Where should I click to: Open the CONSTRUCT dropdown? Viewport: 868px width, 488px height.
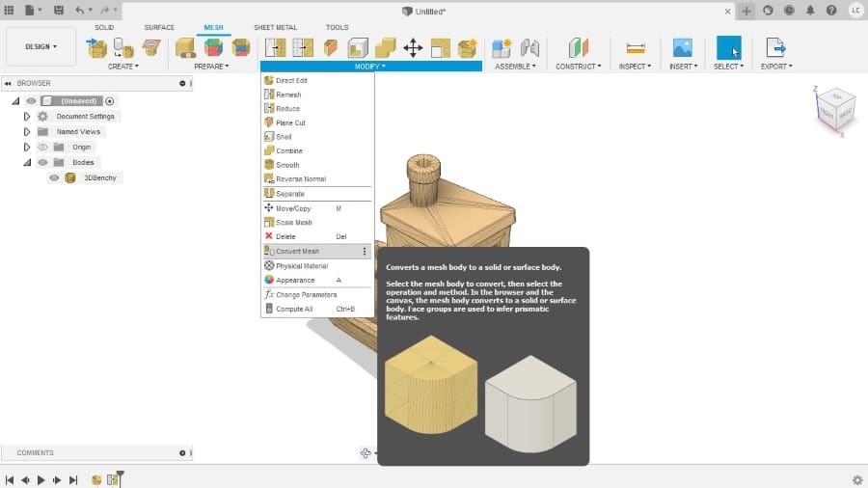[578, 67]
